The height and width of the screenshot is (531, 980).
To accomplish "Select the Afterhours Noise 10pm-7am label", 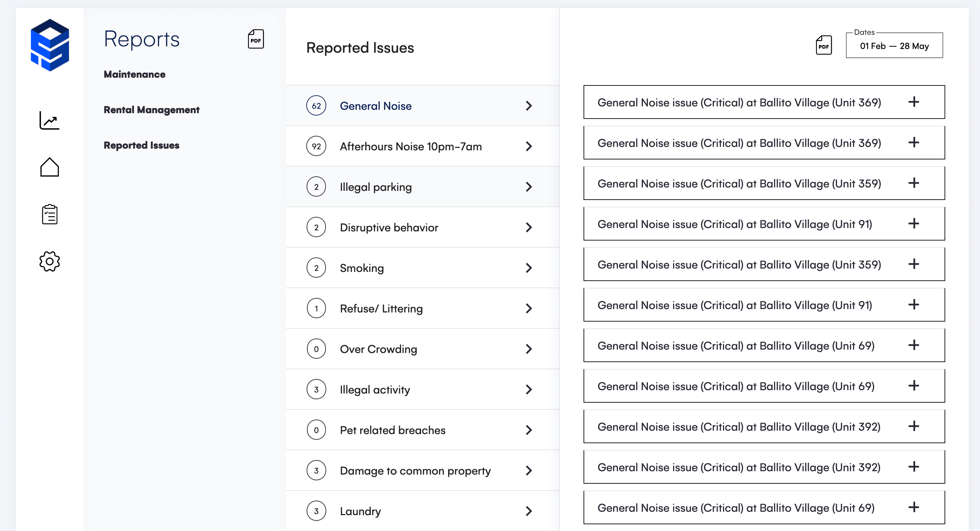I will pyautogui.click(x=411, y=146).
